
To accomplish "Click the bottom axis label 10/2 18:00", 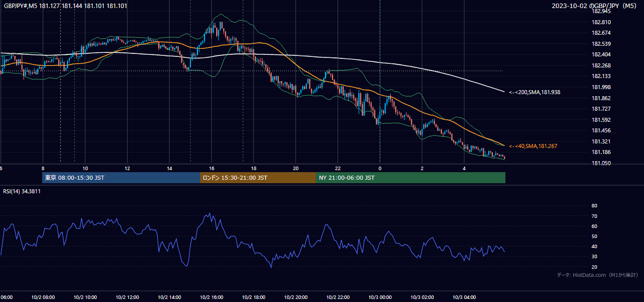I will tap(253, 297).
